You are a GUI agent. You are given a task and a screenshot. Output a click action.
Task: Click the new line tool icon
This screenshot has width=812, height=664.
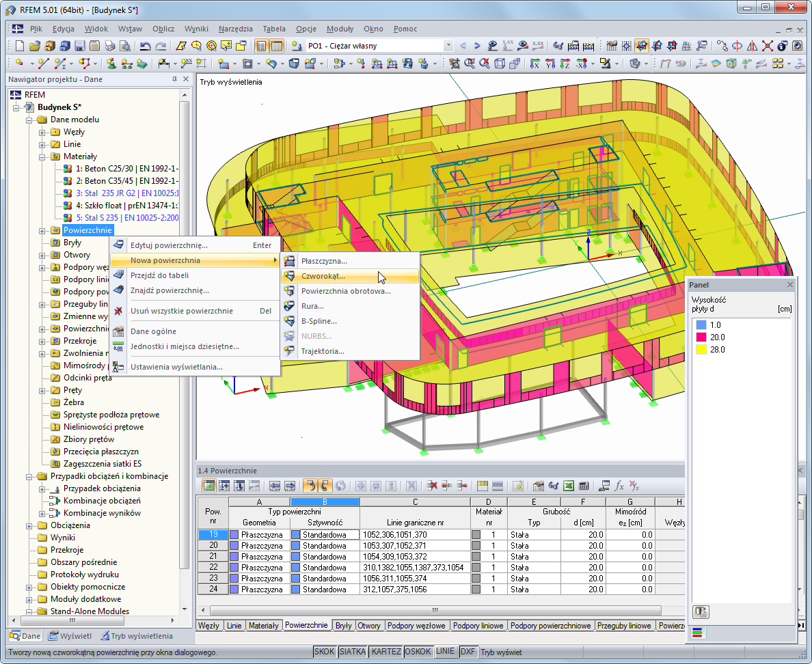pos(44,64)
